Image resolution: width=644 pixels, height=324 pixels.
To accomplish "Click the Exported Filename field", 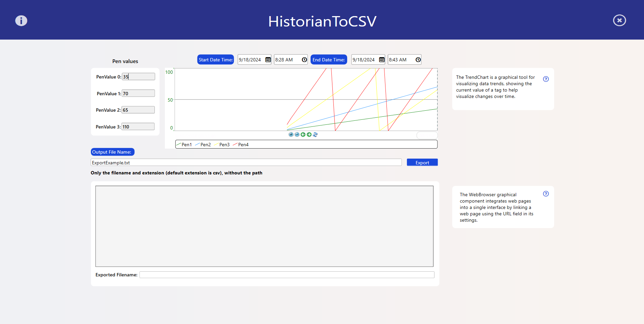I will click(286, 275).
